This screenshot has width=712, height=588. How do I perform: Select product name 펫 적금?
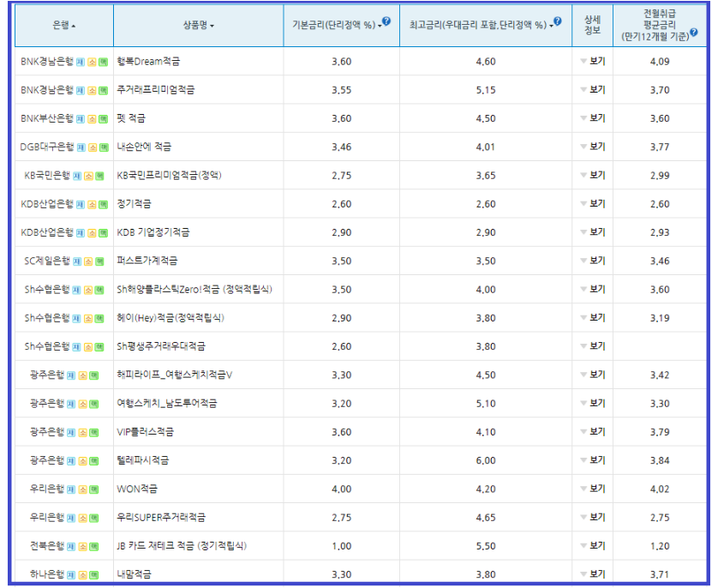[131, 118]
